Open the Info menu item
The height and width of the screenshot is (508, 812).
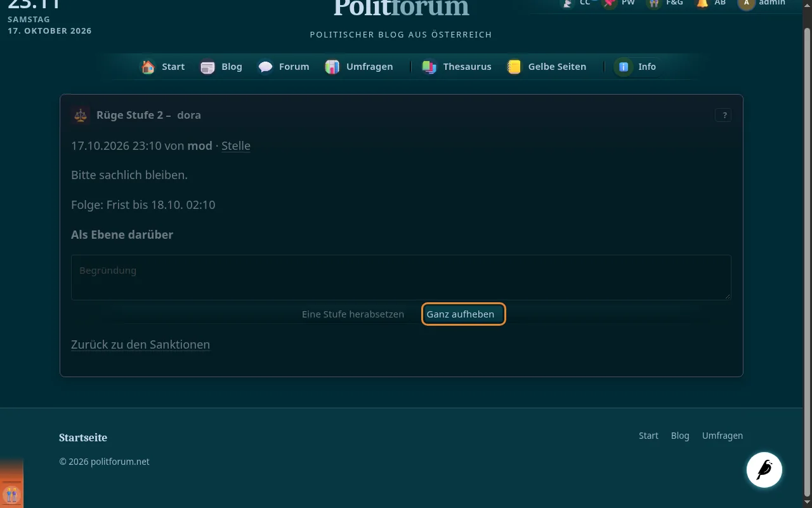636,67
